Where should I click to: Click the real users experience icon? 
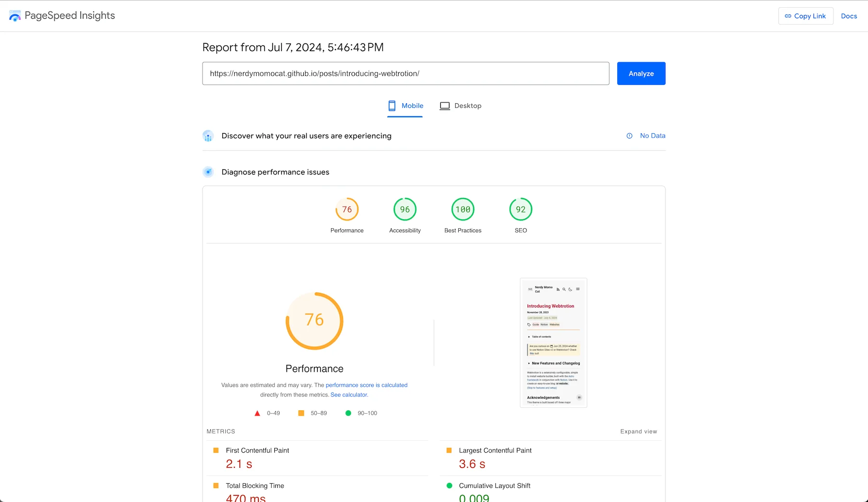point(208,136)
